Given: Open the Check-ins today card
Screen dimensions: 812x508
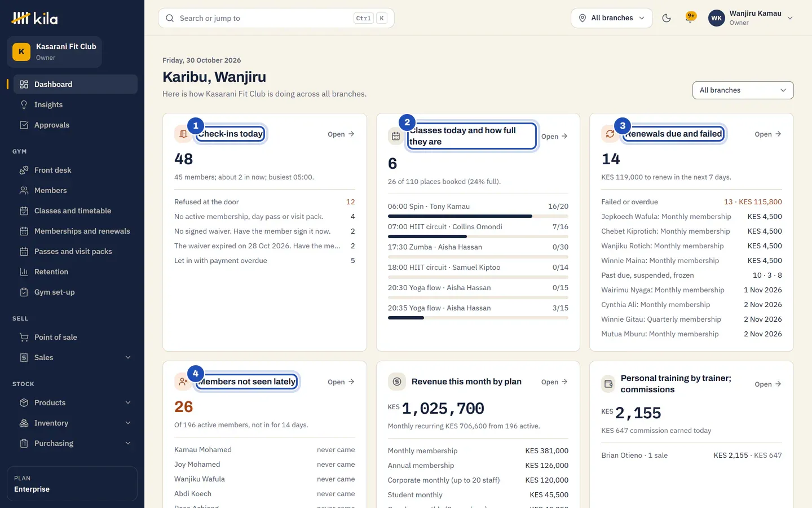Looking at the screenshot, I should [x=341, y=134].
